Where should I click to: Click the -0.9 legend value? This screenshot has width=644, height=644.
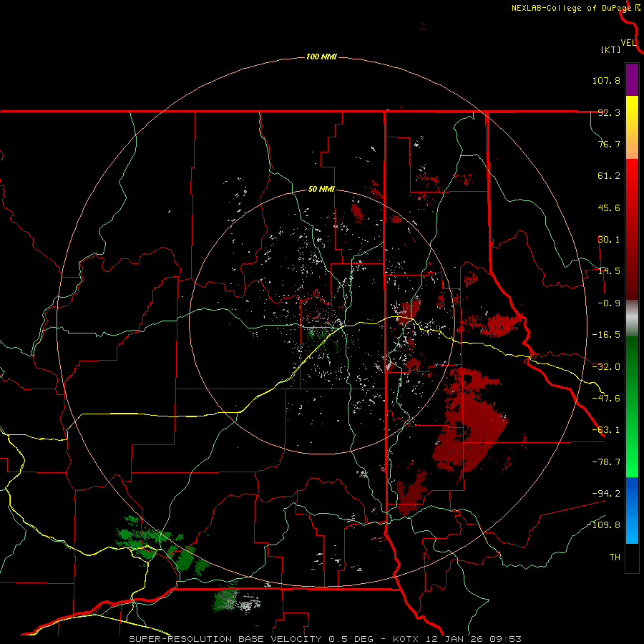coord(609,303)
